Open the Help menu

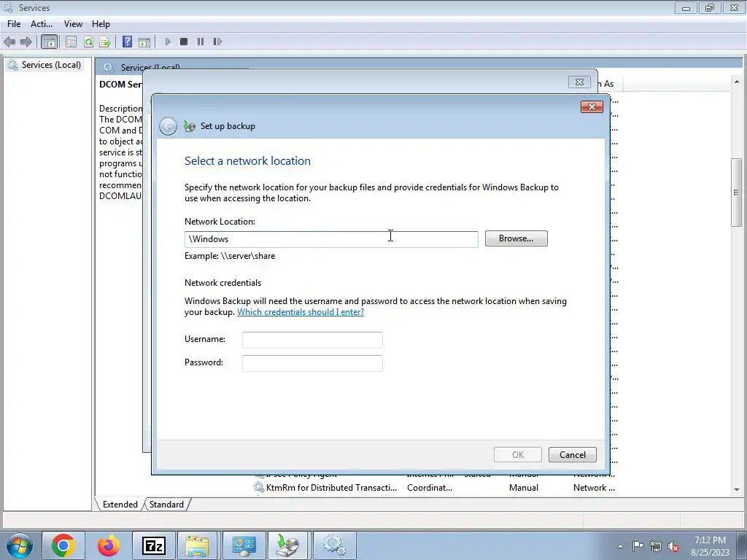pyautogui.click(x=101, y=24)
